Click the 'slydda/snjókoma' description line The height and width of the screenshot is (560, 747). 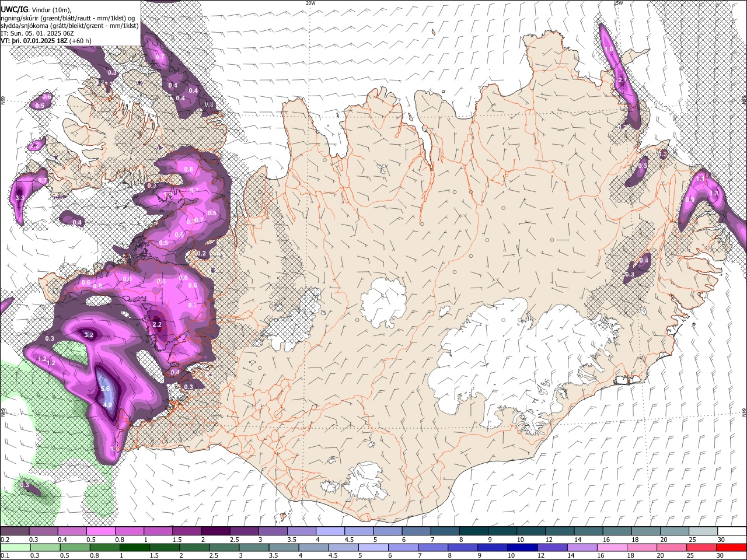[x=69, y=26]
